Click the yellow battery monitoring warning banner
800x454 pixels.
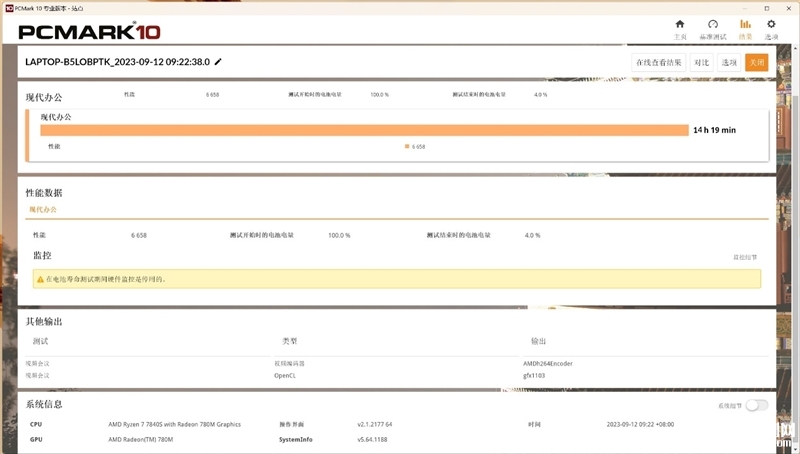point(397,279)
